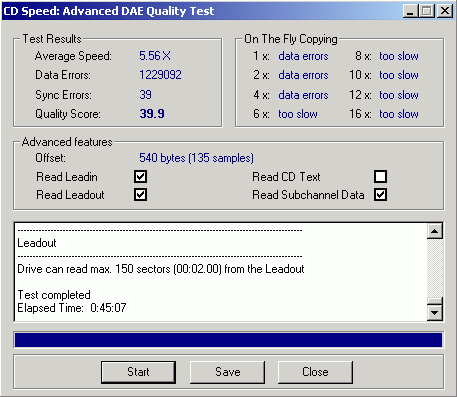Close the dialog with Close button

(x=315, y=372)
